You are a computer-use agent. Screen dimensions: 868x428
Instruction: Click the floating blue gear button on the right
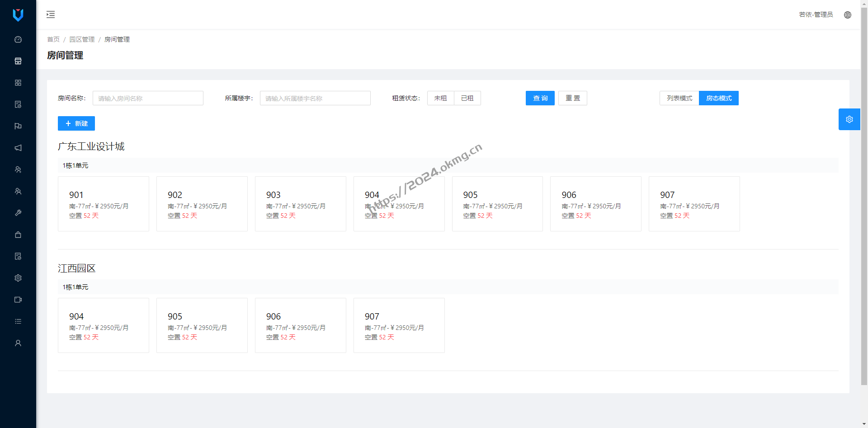(x=849, y=119)
